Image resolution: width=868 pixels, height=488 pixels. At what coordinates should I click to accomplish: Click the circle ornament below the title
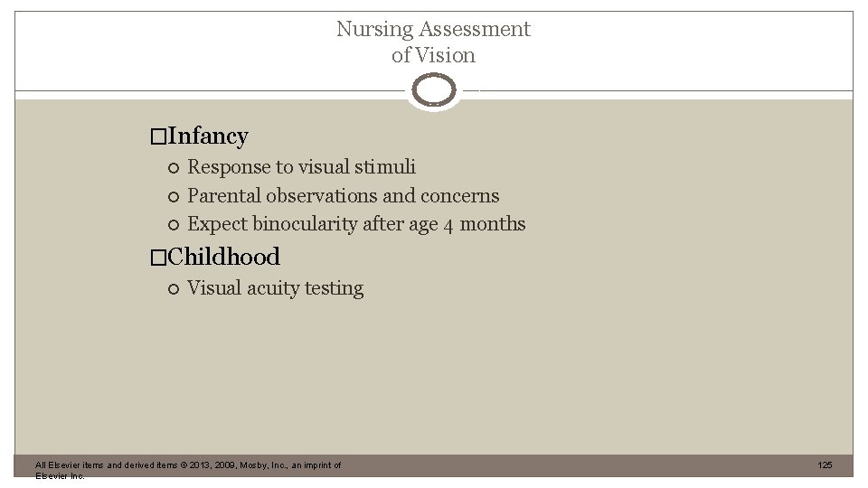coord(434,90)
